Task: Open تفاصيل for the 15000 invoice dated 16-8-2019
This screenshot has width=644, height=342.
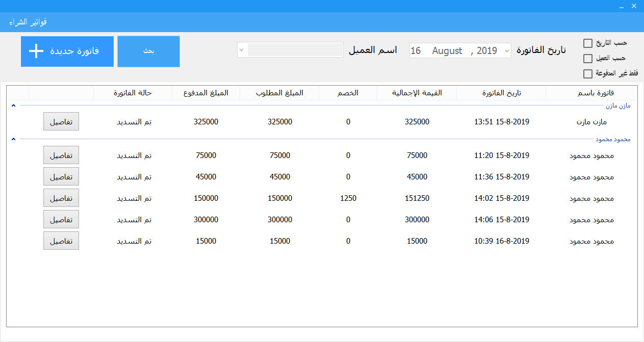Action: click(x=61, y=241)
